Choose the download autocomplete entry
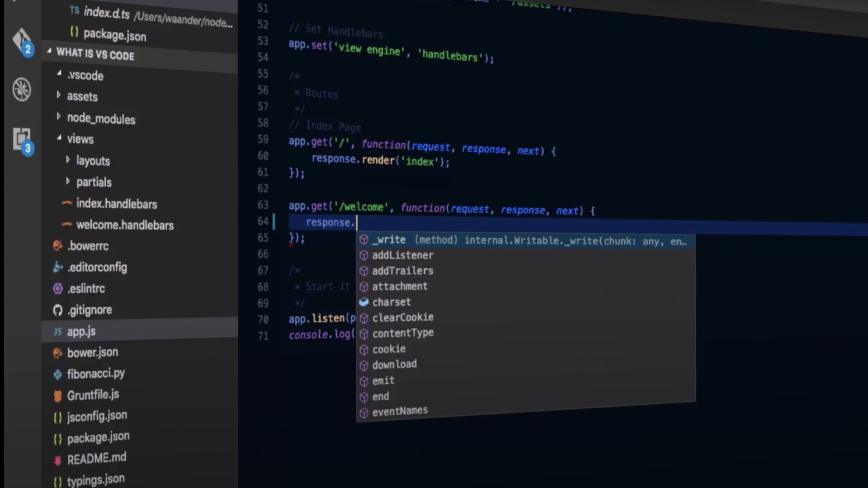 pyautogui.click(x=394, y=364)
